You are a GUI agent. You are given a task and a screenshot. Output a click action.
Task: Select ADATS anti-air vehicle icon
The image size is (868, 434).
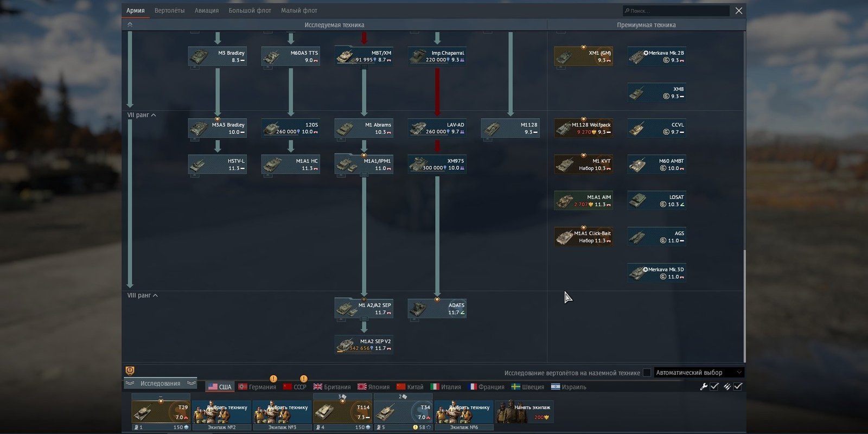[437, 309]
